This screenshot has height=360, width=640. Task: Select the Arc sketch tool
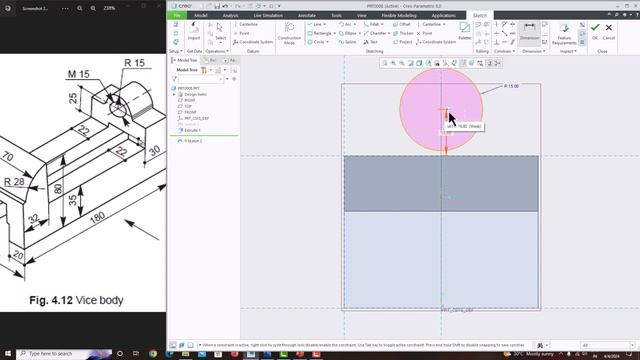point(345,24)
